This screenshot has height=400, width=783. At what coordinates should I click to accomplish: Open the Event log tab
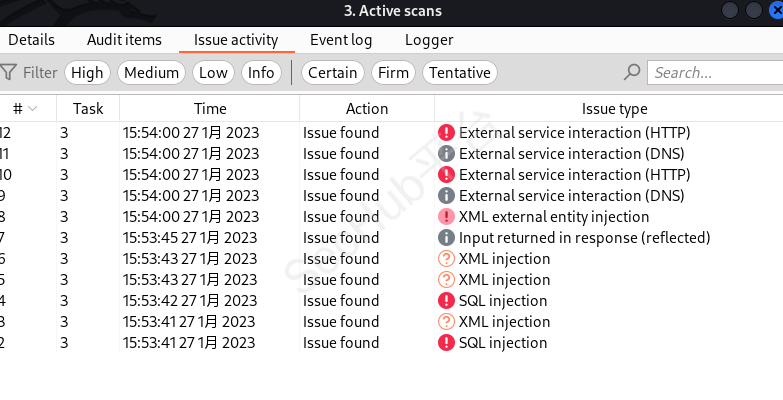[x=343, y=40]
